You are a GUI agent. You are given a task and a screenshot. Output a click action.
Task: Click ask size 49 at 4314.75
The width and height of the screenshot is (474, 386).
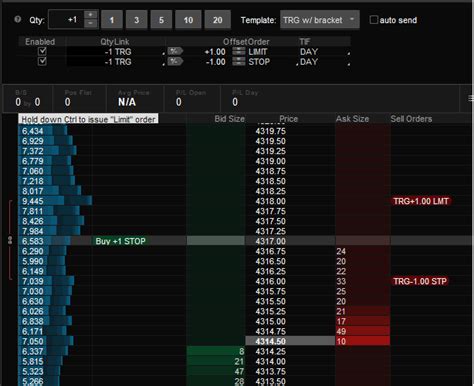click(x=363, y=331)
